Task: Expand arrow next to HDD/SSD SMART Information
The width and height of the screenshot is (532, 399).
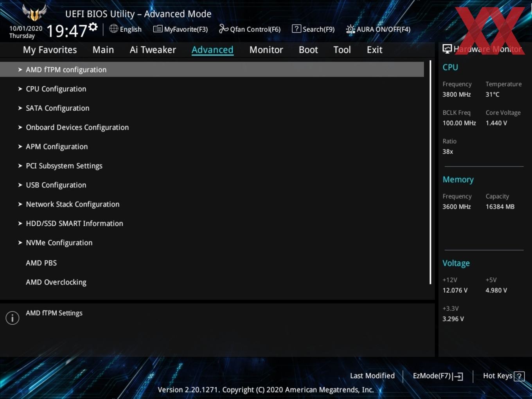Action: 20,223
